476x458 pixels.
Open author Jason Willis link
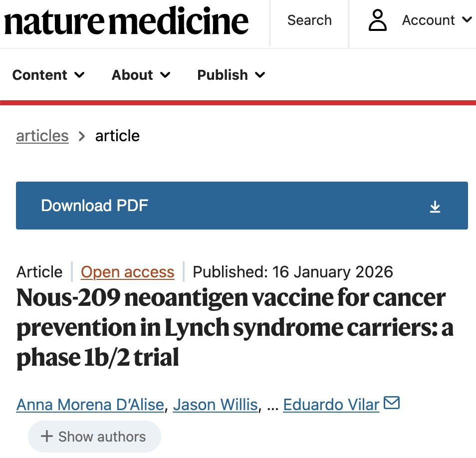tap(216, 405)
